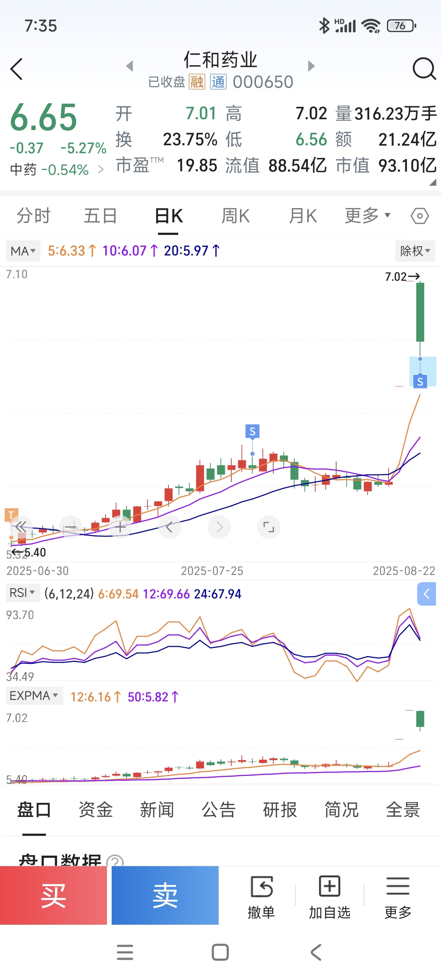441x980 pixels.
Task: Tap the RSI 6:69.54 value
Action: point(118,594)
